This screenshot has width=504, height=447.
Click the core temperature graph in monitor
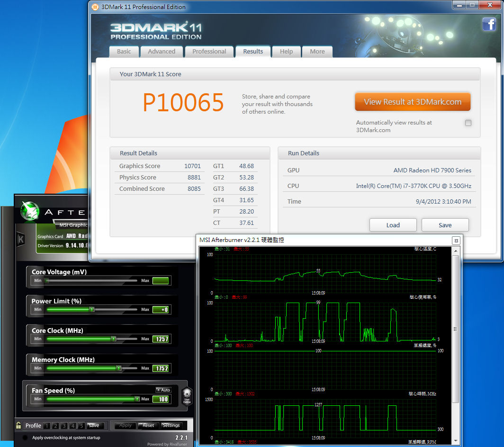[x=325, y=274]
